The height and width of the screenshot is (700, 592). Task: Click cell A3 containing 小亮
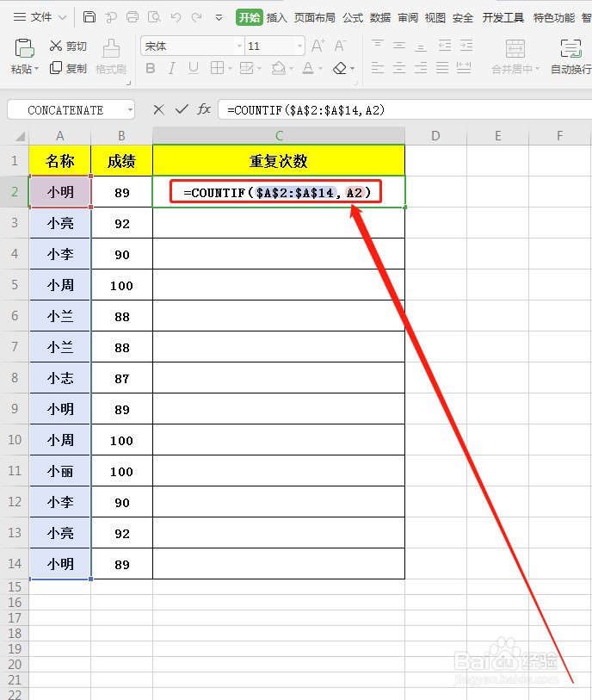[x=60, y=223]
